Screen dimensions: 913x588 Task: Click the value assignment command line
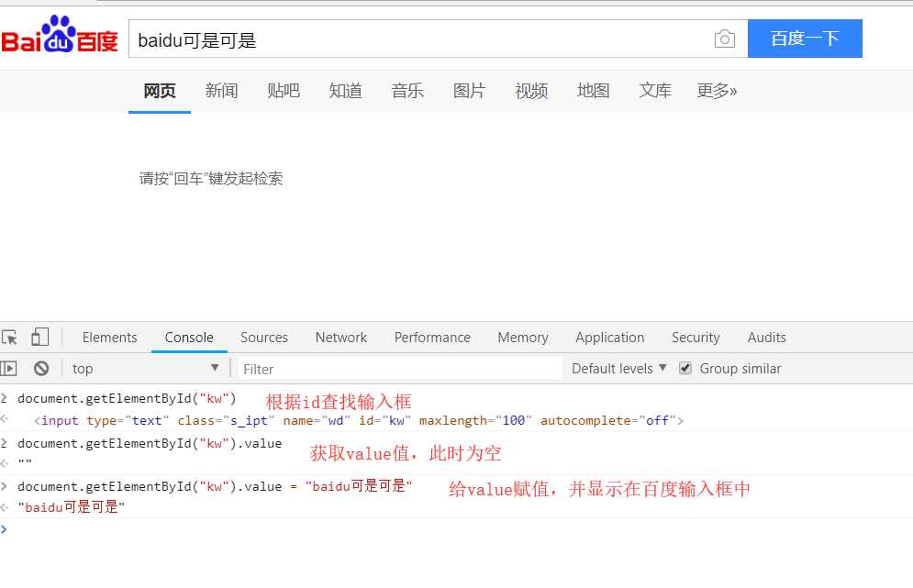215,486
